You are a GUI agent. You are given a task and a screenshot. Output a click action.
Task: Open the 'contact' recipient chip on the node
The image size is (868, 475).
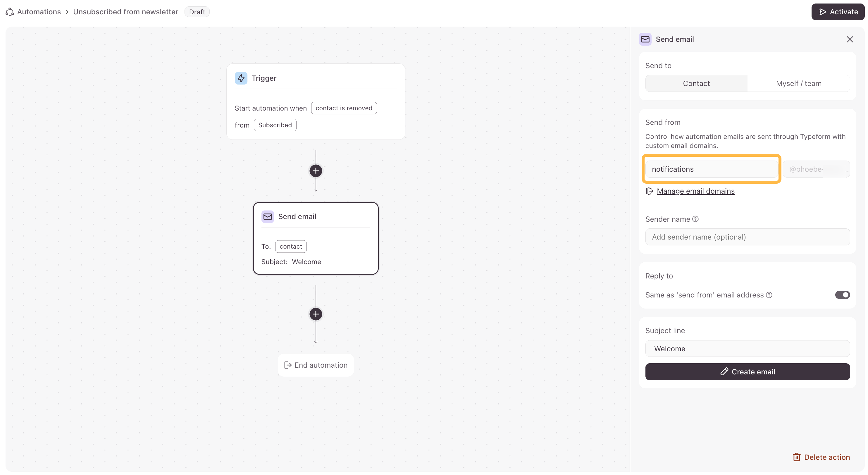(290, 247)
